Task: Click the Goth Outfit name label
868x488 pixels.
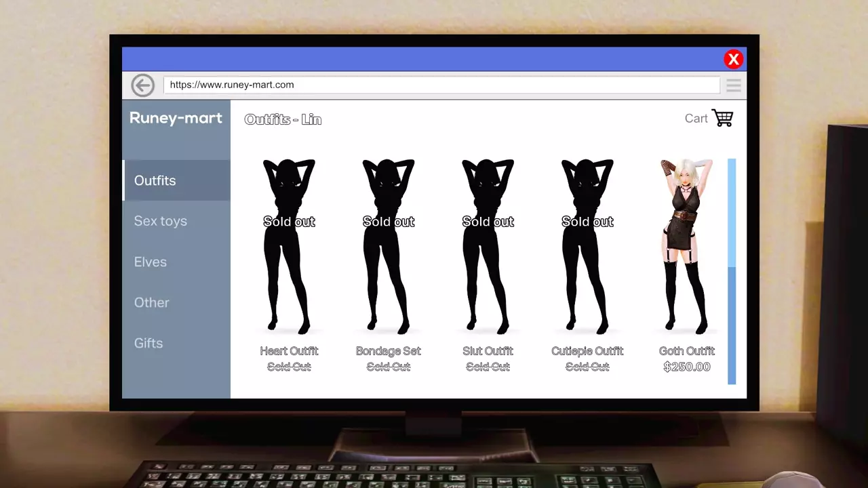Action: (686, 351)
